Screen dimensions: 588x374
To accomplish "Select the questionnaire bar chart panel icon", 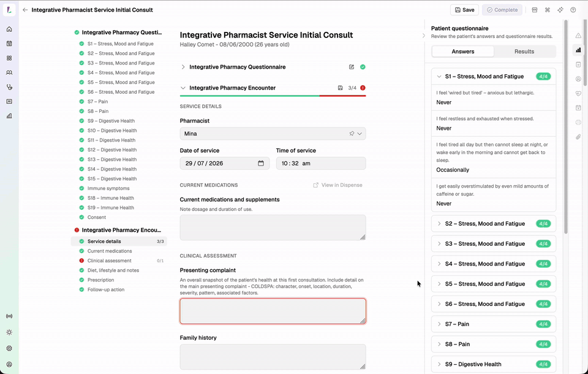I will tap(578, 50).
